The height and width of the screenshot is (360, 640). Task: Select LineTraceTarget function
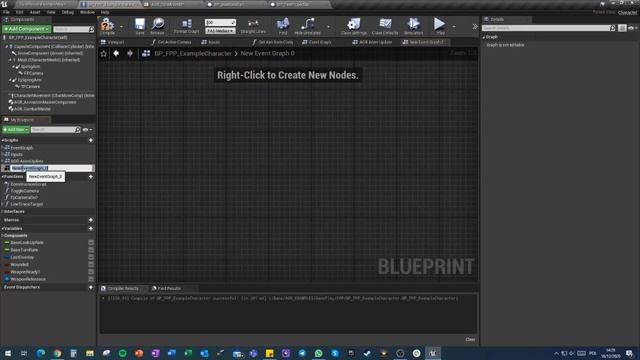click(x=26, y=204)
